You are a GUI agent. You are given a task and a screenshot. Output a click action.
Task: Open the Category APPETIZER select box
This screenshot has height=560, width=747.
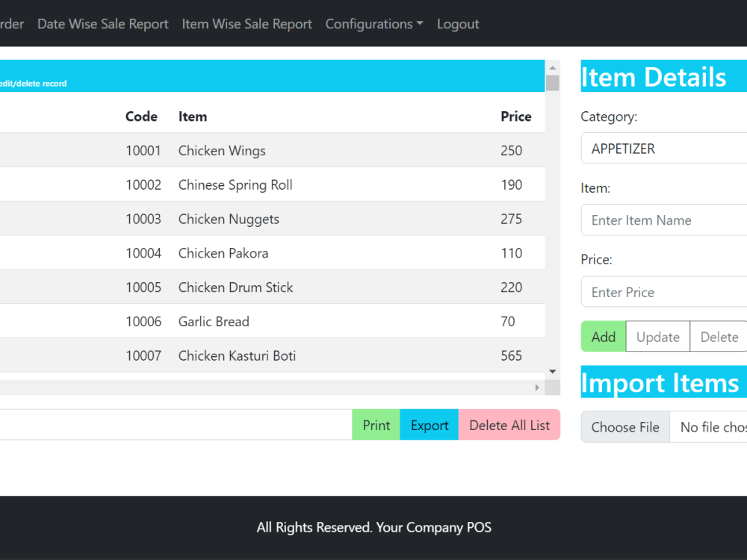pyautogui.click(x=663, y=149)
